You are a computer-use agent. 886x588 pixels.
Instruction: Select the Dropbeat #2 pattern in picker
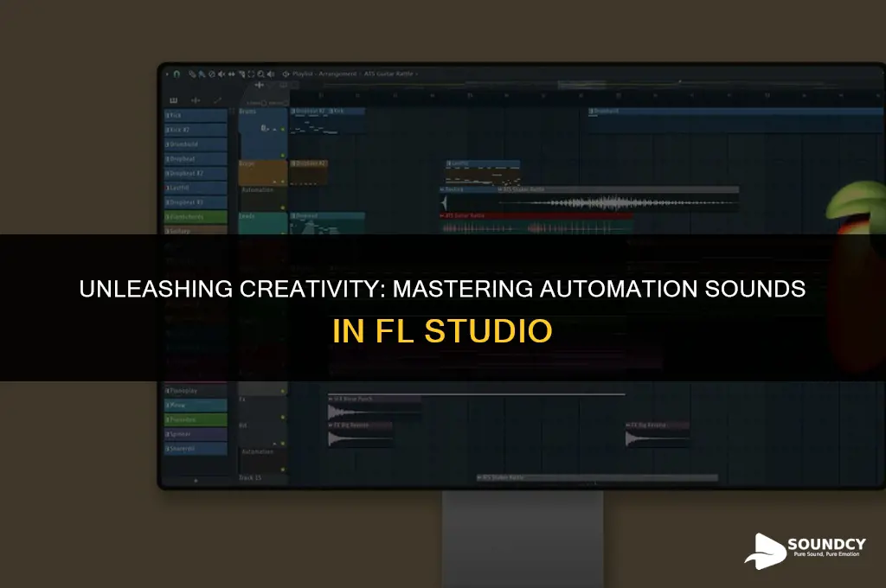coord(196,174)
